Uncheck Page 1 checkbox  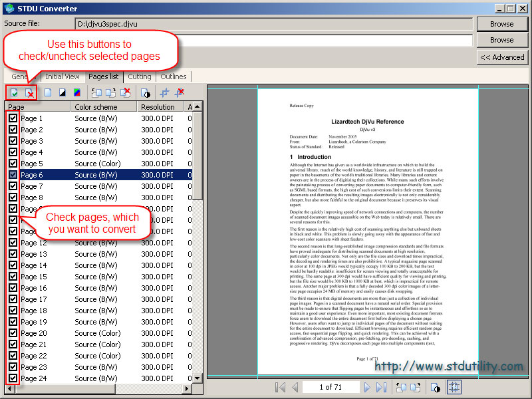click(x=13, y=118)
